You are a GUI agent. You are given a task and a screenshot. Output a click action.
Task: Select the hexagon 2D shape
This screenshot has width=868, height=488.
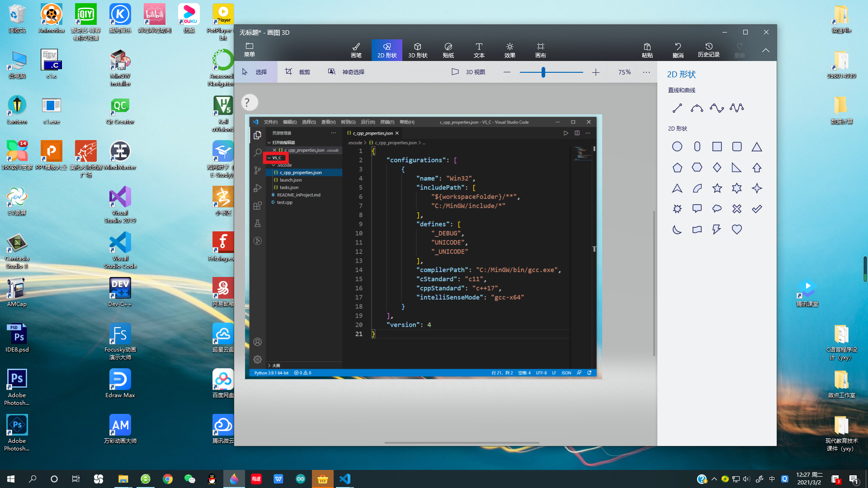pyautogui.click(x=697, y=168)
